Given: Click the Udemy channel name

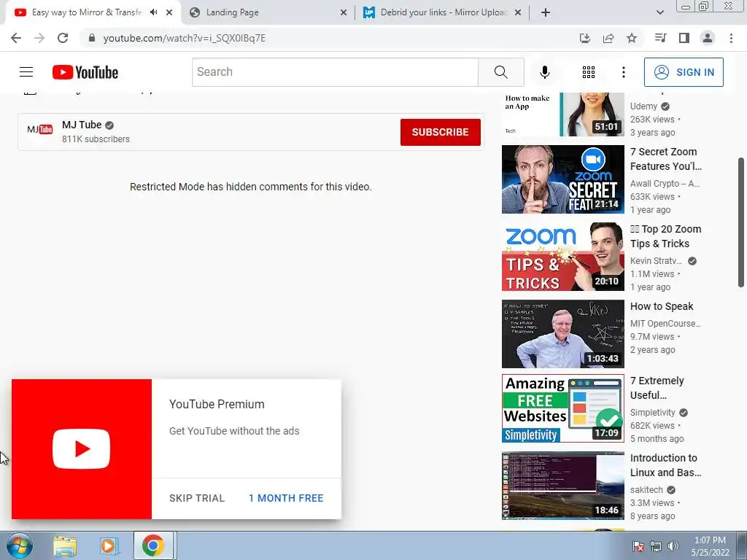Looking at the screenshot, I should [643, 106].
